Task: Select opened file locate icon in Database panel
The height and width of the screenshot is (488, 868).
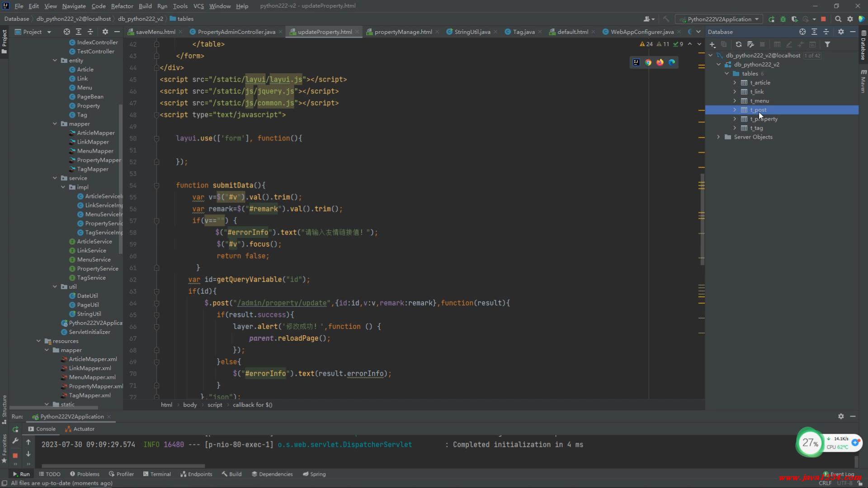Action: pyautogui.click(x=802, y=32)
